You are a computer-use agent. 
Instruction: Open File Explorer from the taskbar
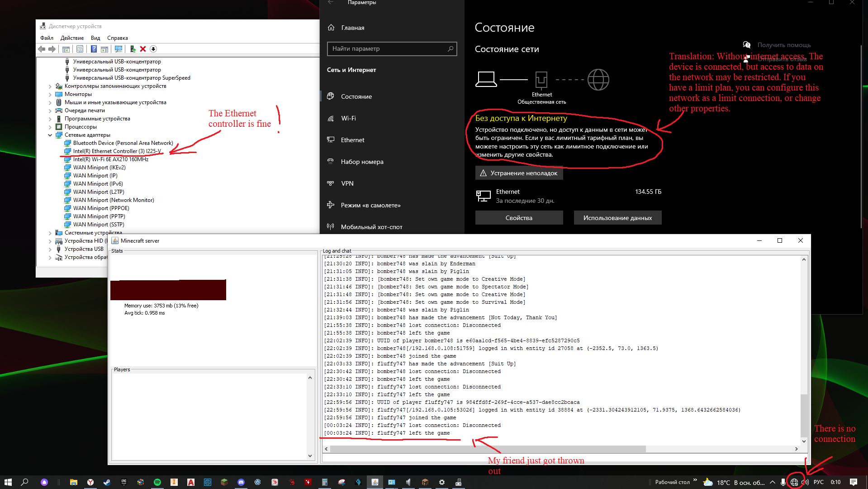coord(74,482)
